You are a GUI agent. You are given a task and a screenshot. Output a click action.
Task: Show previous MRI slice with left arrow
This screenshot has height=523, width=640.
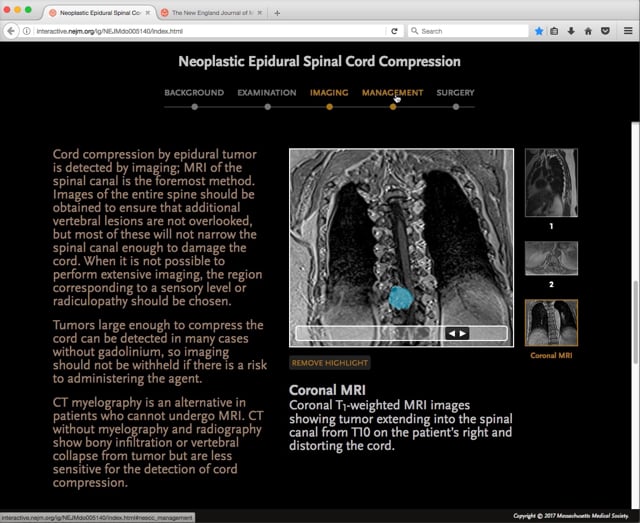451,334
